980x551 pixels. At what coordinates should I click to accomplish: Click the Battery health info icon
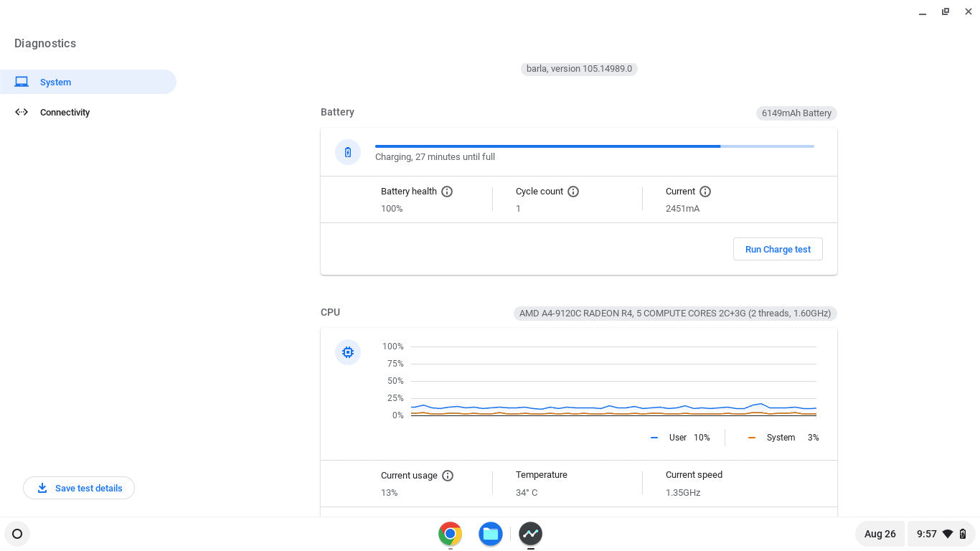(447, 192)
